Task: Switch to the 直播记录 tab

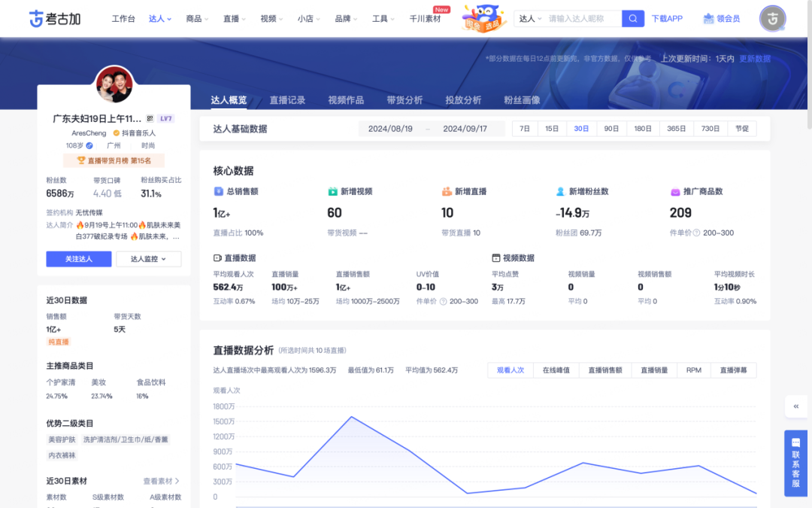Action: (x=287, y=100)
